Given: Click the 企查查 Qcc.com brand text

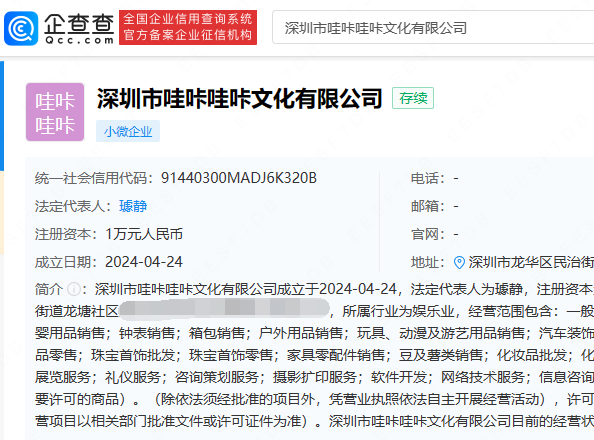Looking at the screenshot, I should 79,28.
